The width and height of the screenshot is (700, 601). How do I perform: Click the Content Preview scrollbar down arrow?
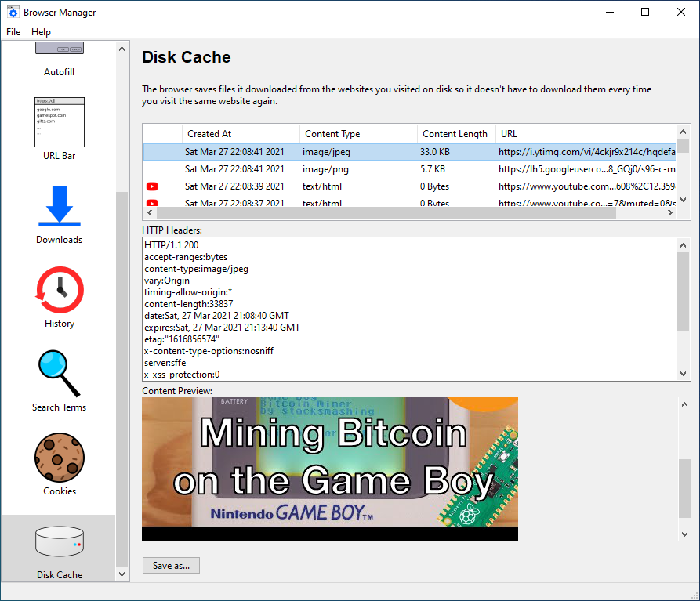[684, 534]
